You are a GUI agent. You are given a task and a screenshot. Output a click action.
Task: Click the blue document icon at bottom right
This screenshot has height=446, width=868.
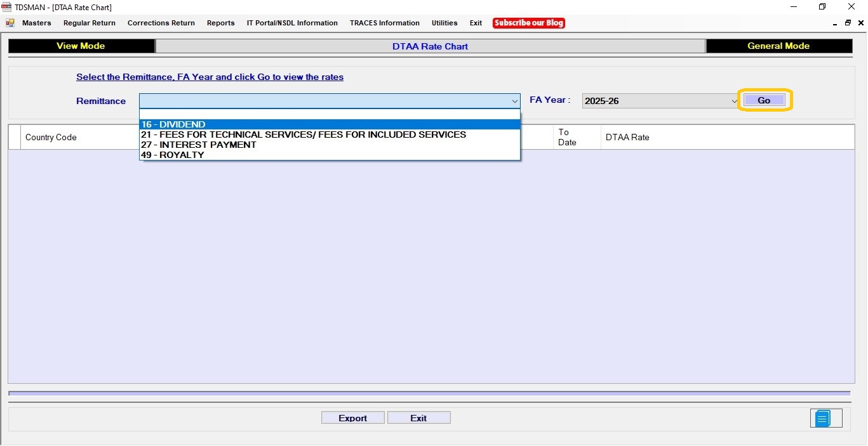coord(823,419)
